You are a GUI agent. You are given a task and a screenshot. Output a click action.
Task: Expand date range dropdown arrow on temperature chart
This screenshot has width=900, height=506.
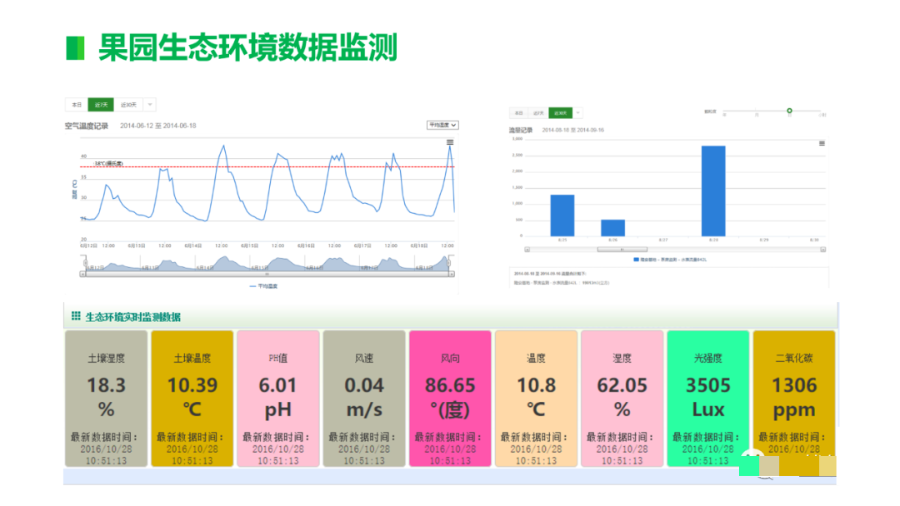[x=150, y=104]
